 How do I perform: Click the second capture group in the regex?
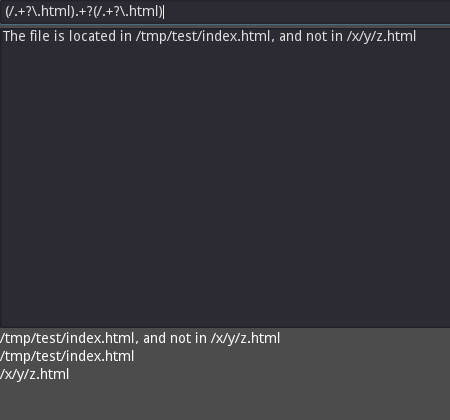click(128, 12)
